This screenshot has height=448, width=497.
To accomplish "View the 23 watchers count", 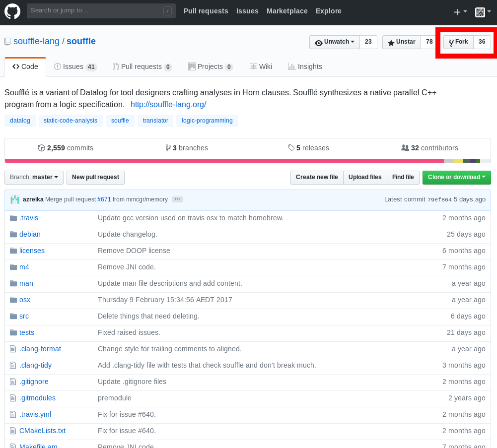I will (368, 42).
